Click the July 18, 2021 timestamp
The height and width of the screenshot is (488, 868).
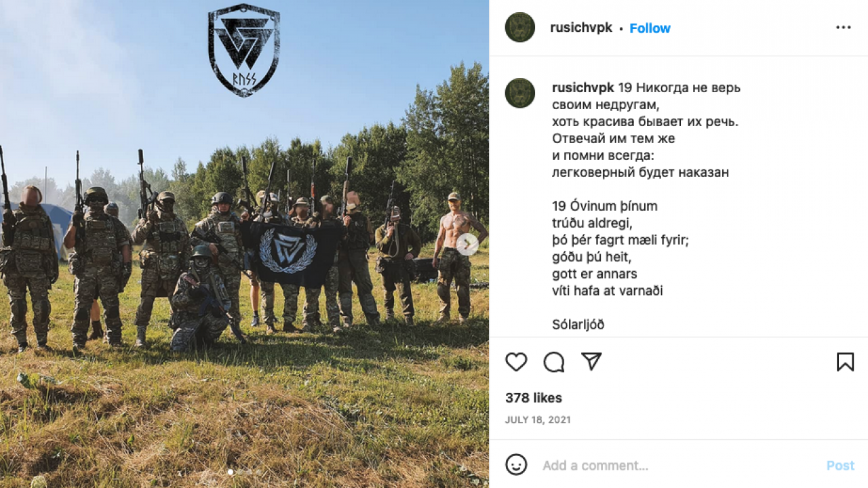pos(538,420)
